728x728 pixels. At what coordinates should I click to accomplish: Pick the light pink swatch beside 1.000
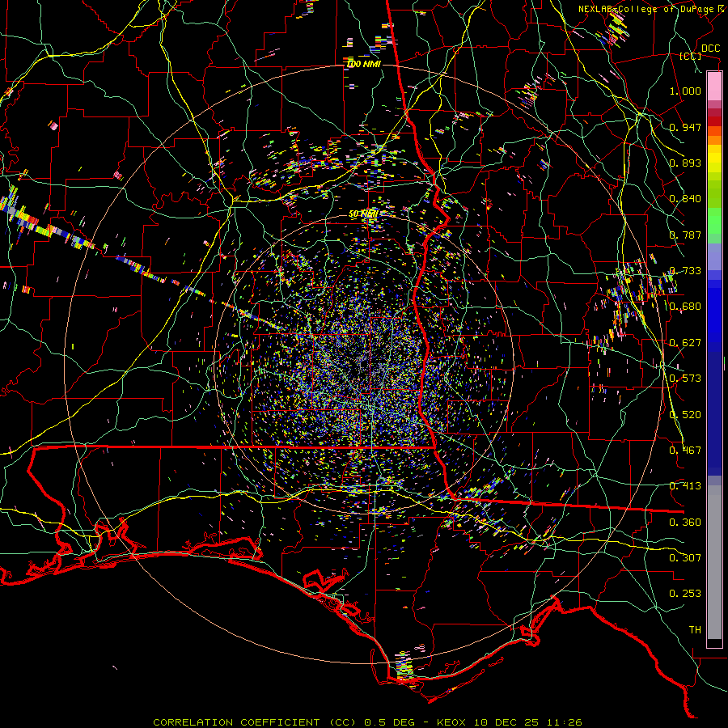pyautogui.click(x=714, y=87)
